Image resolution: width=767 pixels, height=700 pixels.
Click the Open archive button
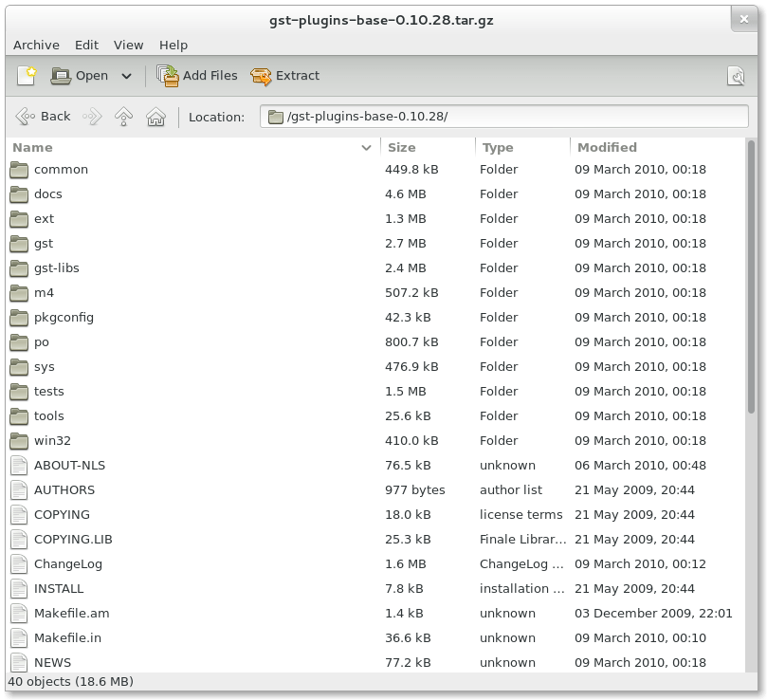(80, 76)
